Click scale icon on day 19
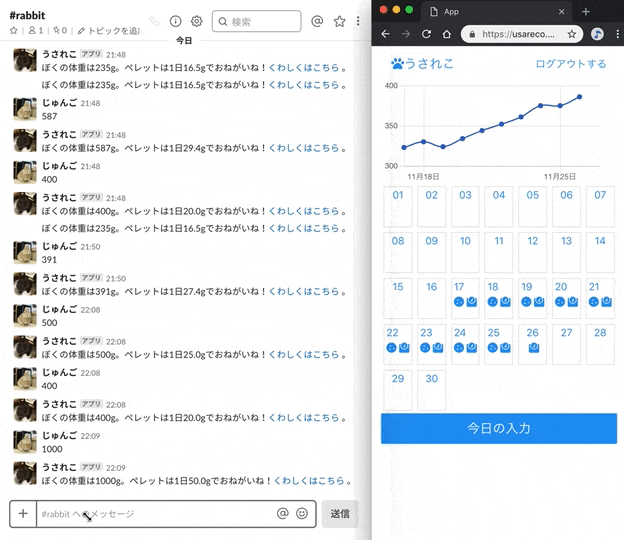The width and height of the screenshot is (624, 540). [539, 302]
